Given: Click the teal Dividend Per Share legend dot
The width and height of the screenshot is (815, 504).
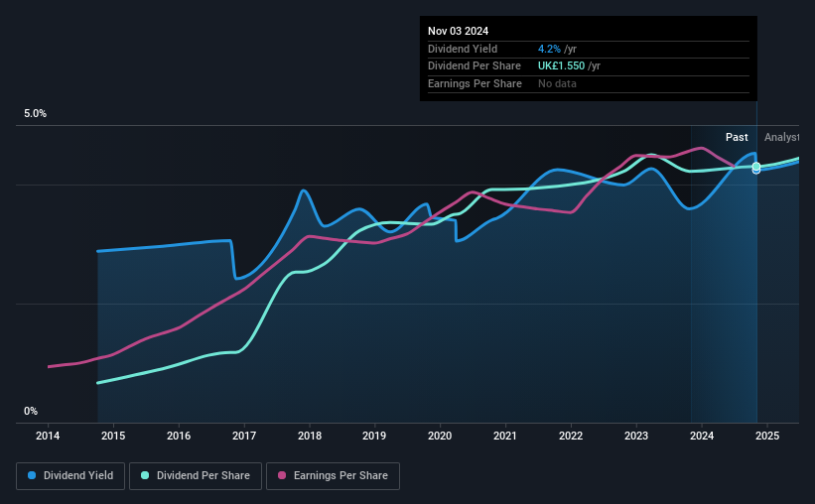Looking at the screenshot, I should pos(145,475).
